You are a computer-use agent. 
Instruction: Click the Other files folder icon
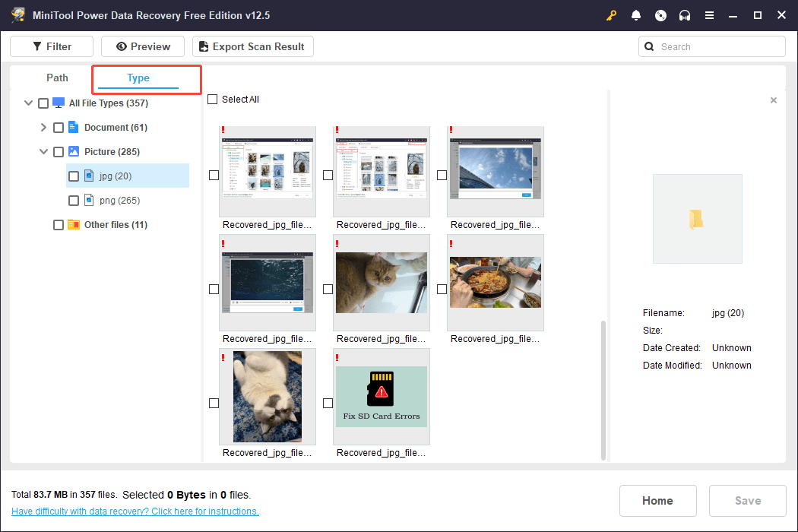[x=74, y=224]
